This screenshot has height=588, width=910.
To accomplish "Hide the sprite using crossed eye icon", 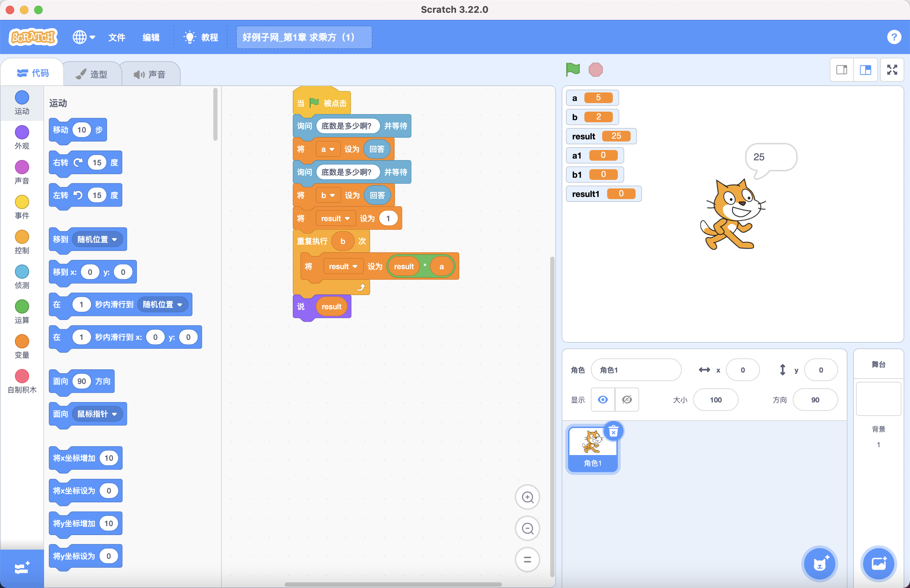I will (x=627, y=400).
